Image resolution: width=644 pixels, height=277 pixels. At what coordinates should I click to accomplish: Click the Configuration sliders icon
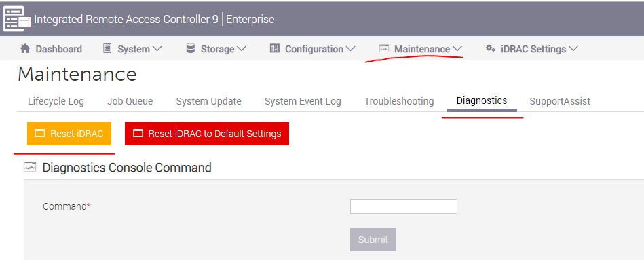point(274,48)
